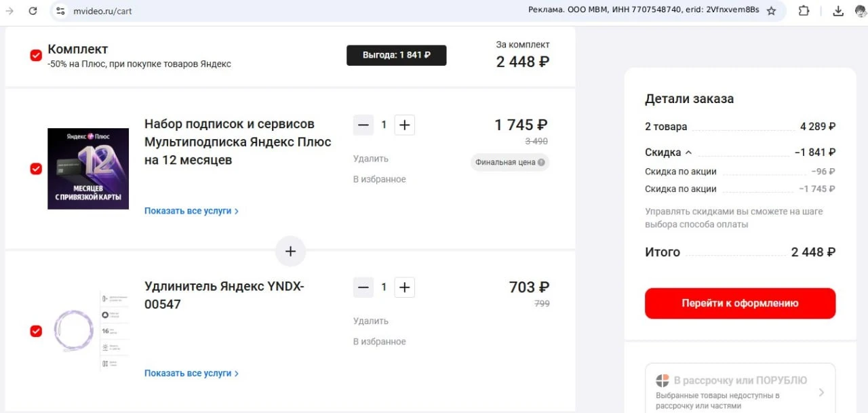The width and height of the screenshot is (868, 413).
Task: Uncheck the Яндекс Плюс subscription checkbox
Action: [x=36, y=169]
